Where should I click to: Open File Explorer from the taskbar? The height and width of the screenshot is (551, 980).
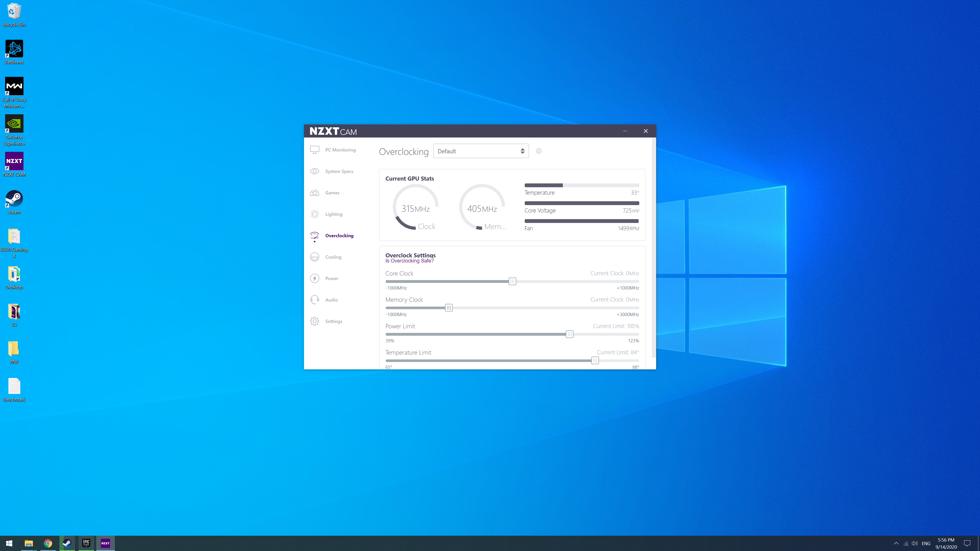[29, 543]
